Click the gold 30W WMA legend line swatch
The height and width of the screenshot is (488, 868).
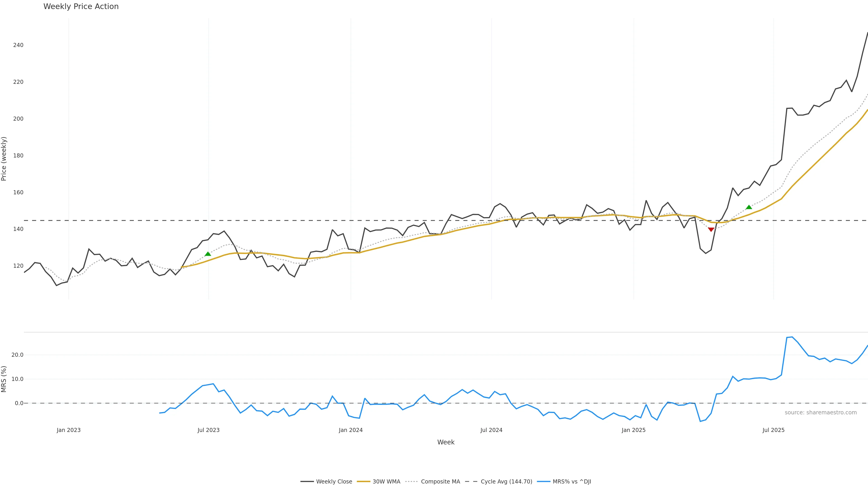[x=363, y=482]
